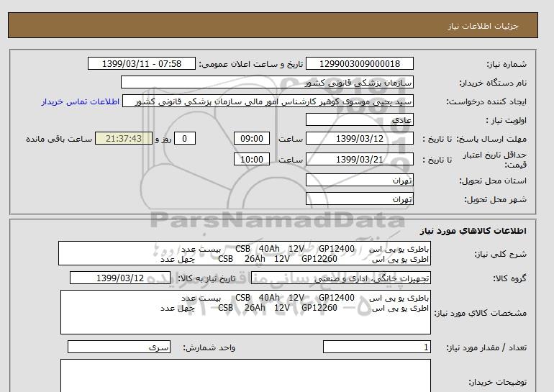554x392 pixels.
Task: Open the buyer contact info link
Action: coord(80,101)
